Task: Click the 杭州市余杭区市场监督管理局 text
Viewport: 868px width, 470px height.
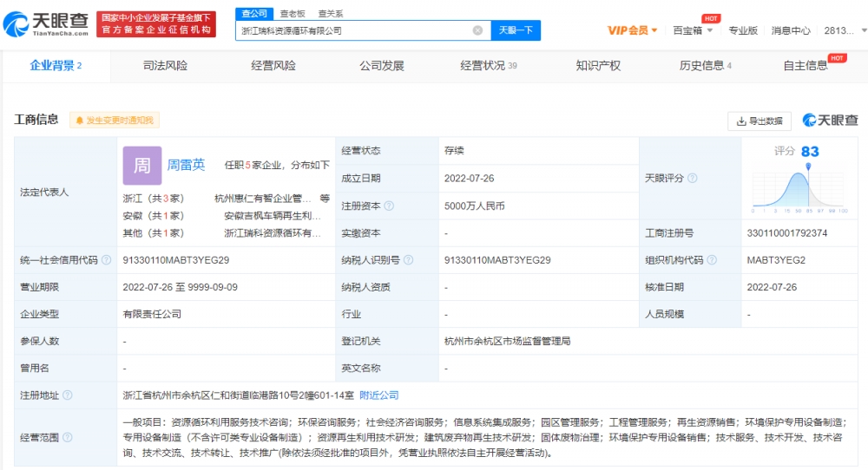Action: 507,341
